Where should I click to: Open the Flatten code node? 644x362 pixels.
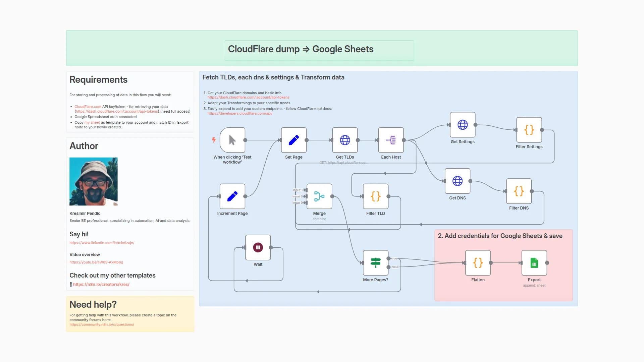(478, 263)
